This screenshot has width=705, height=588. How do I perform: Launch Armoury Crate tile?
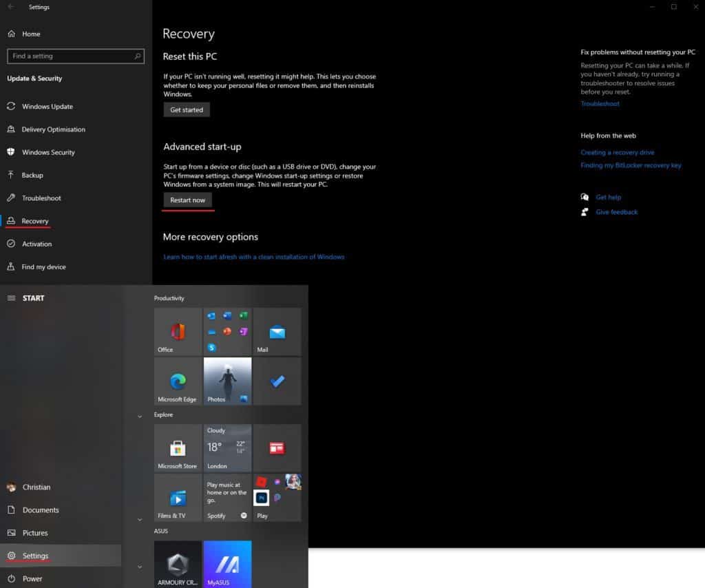click(x=178, y=564)
